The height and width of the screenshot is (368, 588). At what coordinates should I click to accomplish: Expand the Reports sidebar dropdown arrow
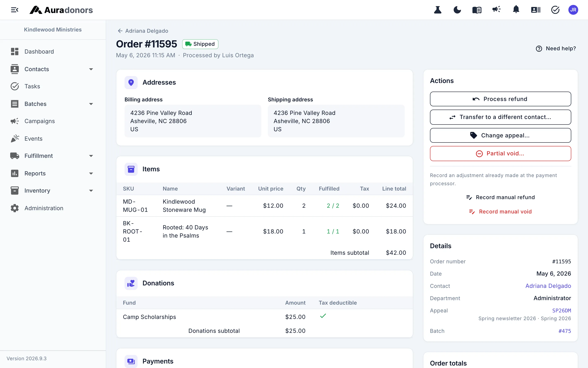coord(91,174)
